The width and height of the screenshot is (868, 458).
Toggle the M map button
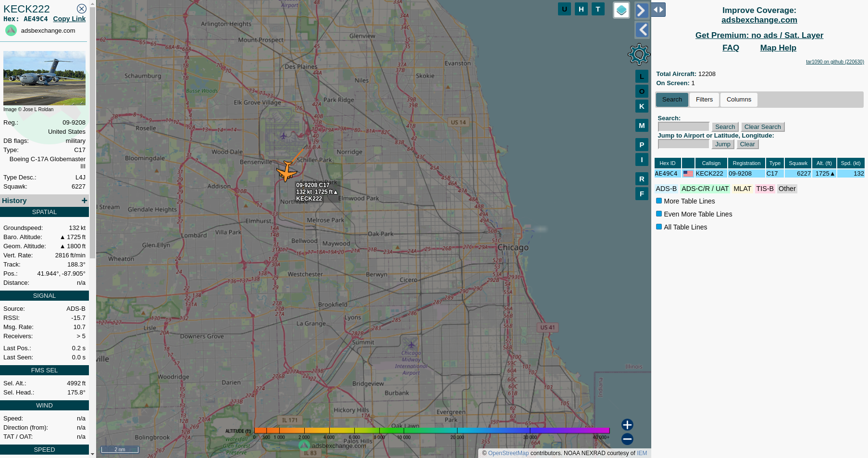click(x=642, y=125)
